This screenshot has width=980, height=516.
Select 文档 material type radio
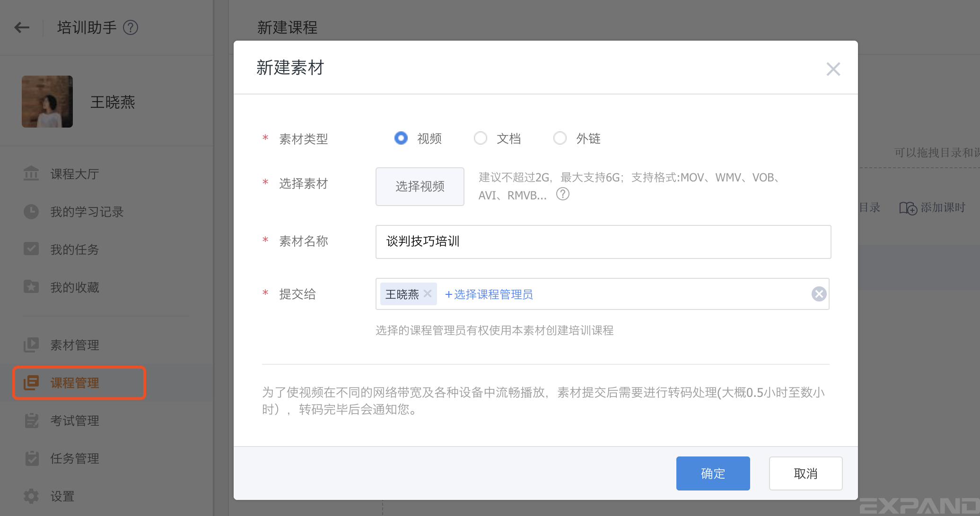click(x=481, y=138)
